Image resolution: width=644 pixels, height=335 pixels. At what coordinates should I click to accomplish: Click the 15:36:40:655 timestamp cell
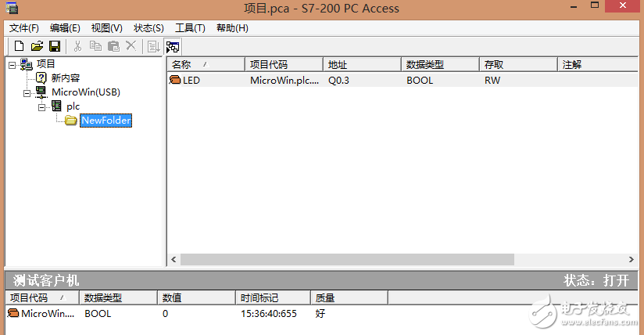coord(269,314)
